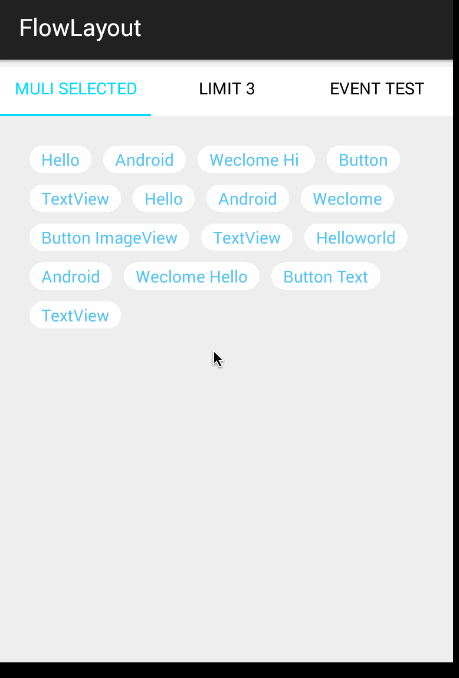
Task: Toggle the tag labeled just Button
Action: (363, 160)
